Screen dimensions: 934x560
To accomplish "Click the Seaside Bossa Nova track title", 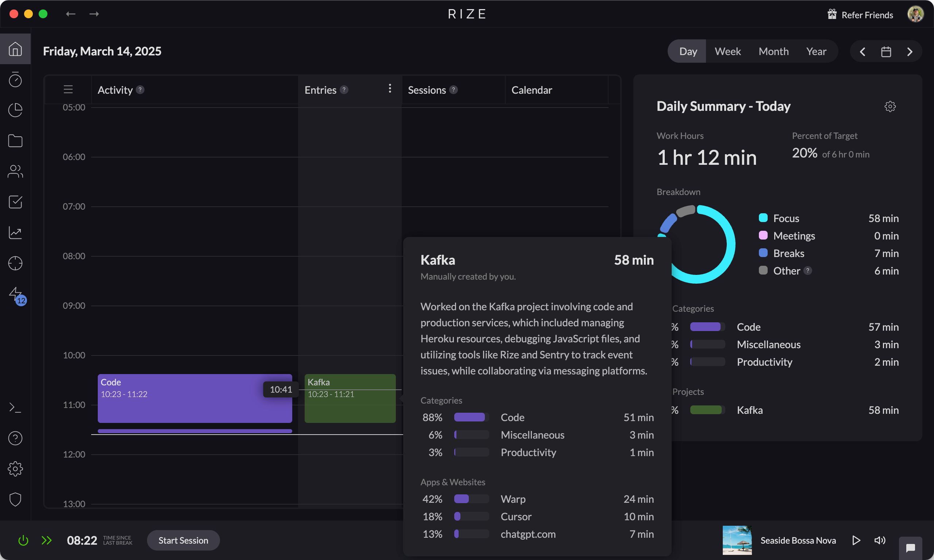I will 798,540.
